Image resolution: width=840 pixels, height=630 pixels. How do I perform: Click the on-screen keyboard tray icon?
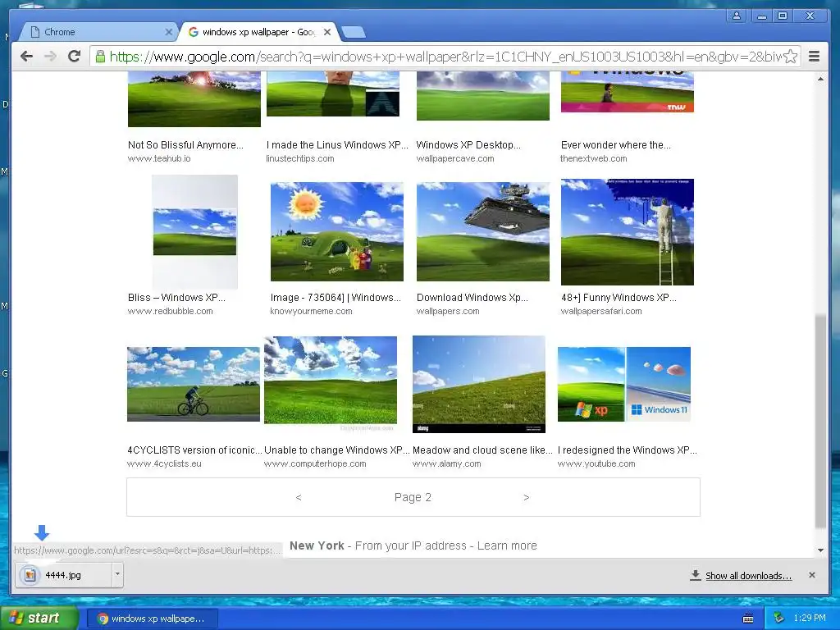[x=748, y=619]
